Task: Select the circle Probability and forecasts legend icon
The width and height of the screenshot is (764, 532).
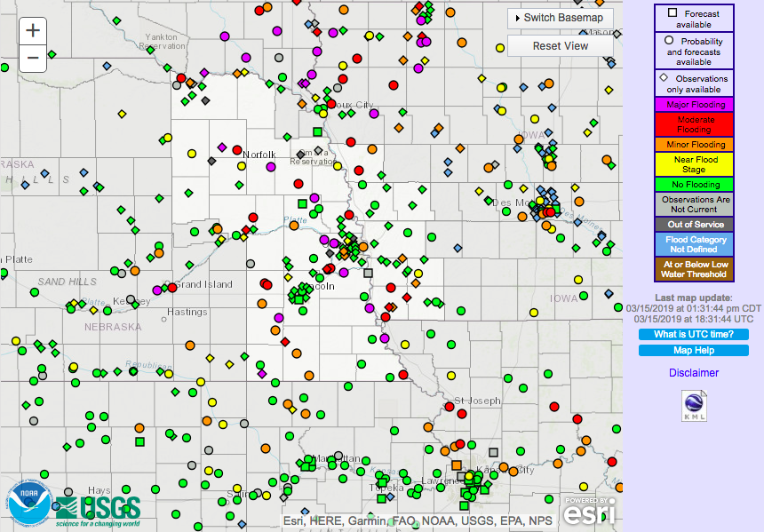Action: point(666,41)
